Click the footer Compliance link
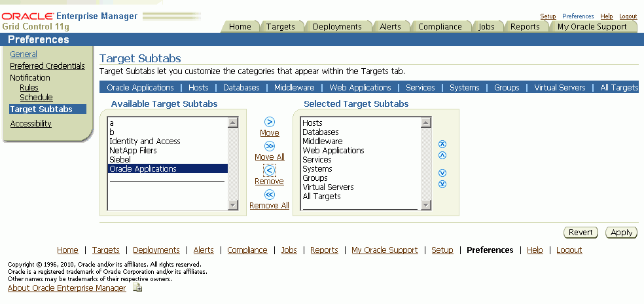Screen dimensions: 644x304 tap(247, 250)
